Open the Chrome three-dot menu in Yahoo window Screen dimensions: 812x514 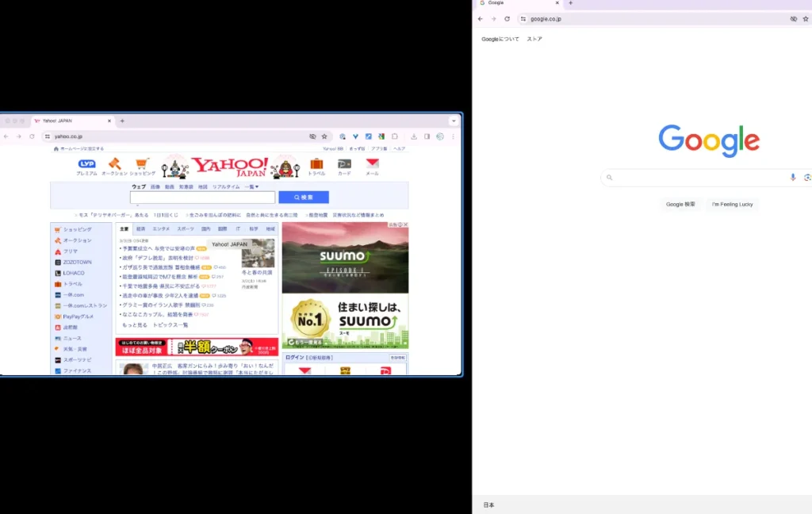tap(453, 136)
